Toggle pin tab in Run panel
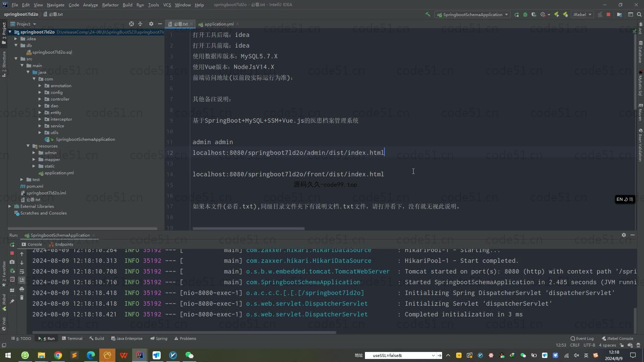The height and width of the screenshot is (362, 644). coord(12,301)
